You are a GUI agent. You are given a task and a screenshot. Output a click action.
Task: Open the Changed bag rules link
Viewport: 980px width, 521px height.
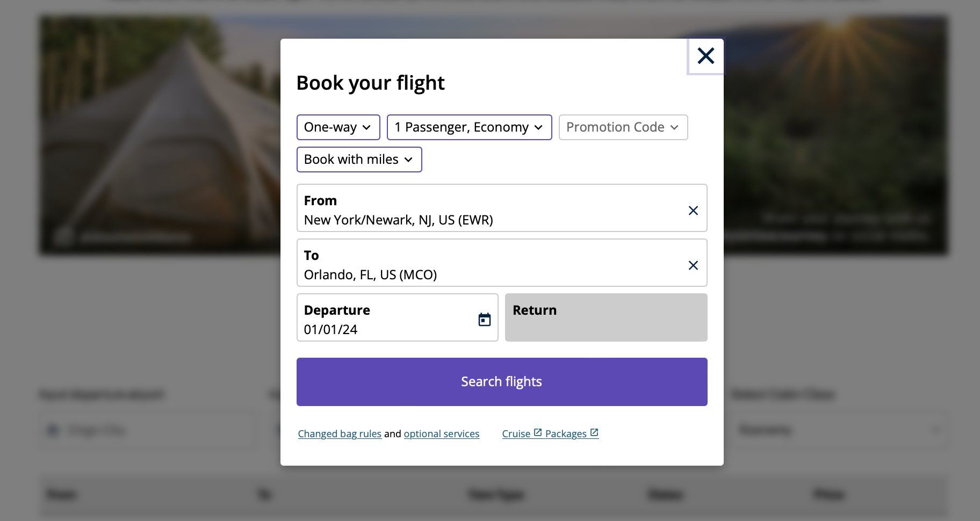[x=340, y=434]
